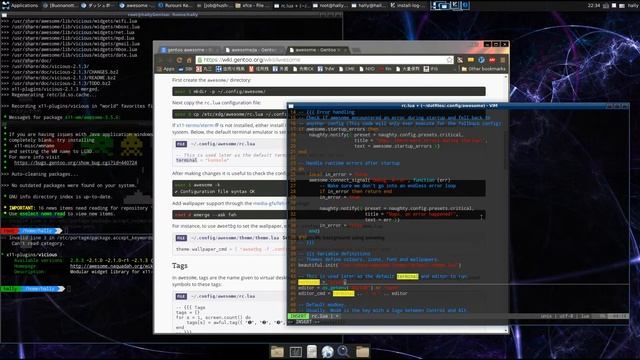
Task: Click rc.lua filename in Vim statusline
Action: click(320, 316)
